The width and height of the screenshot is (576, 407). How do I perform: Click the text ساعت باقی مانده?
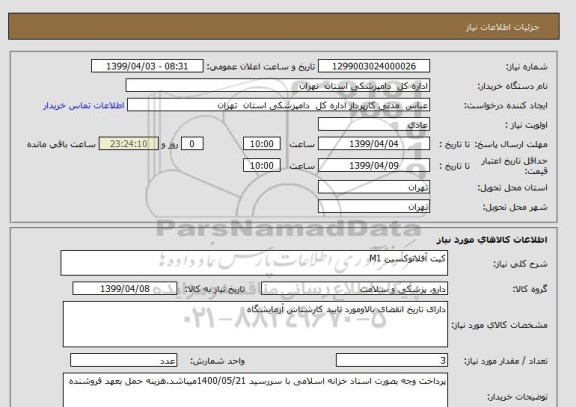[x=61, y=144]
